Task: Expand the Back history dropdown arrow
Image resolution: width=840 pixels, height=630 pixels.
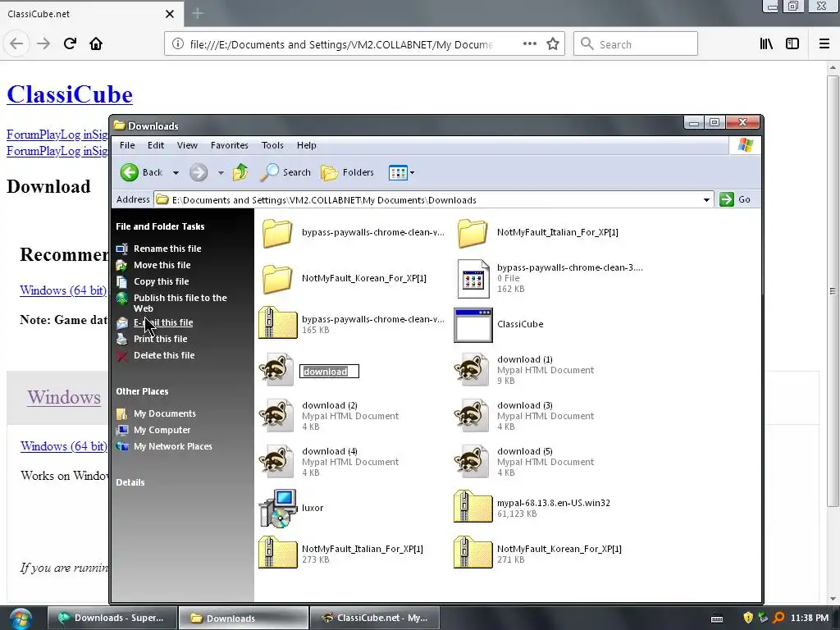Action: click(176, 173)
